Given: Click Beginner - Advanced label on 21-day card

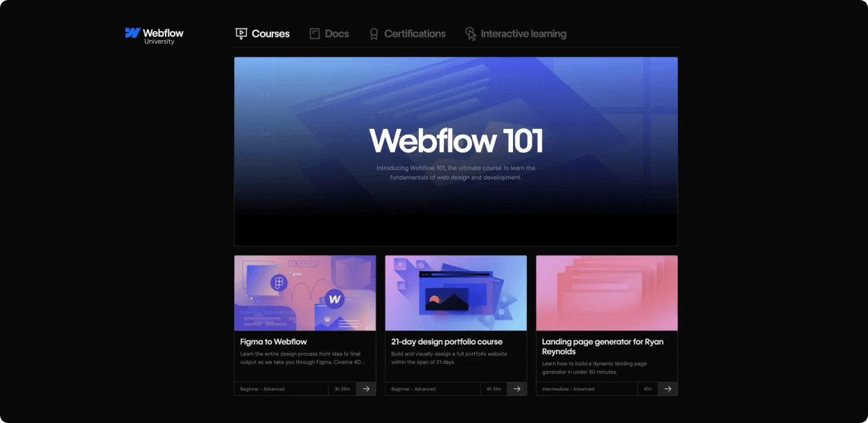Looking at the screenshot, I should (413, 389).
